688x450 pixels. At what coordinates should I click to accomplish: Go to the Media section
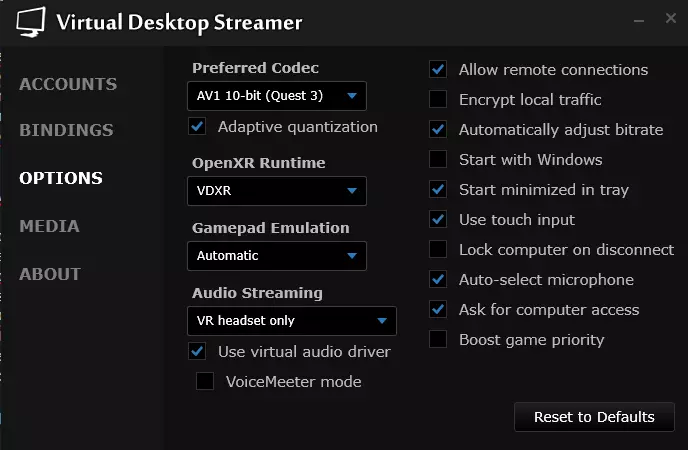[x=49, y=226]
